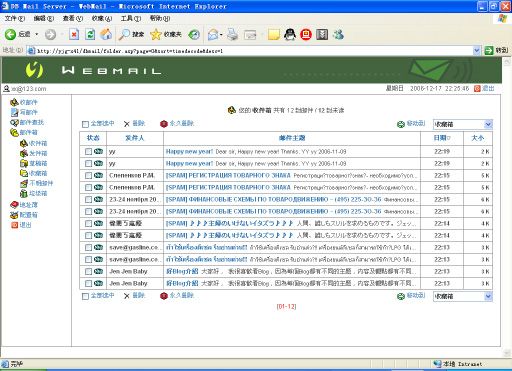Click the 转到 Go button beside address bar
The height and width of the screenshot is (371, 512).
pos(496,50)
